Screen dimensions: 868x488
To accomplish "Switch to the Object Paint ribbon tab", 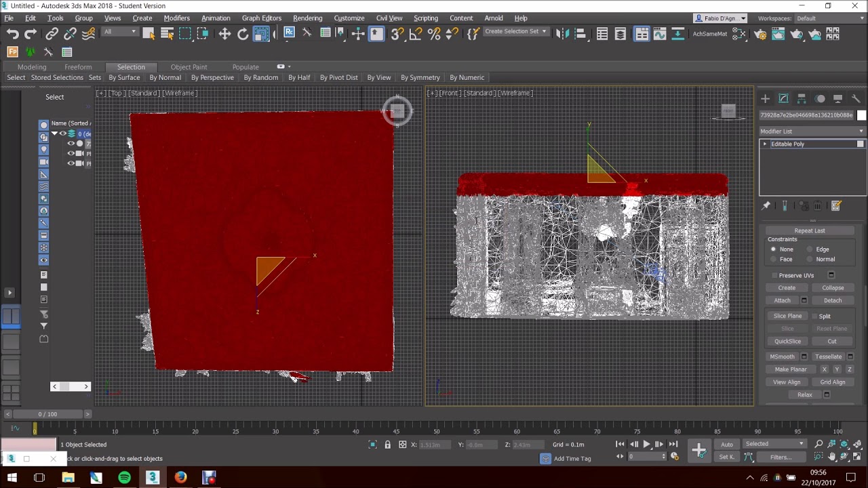I will tap(189, 67).
